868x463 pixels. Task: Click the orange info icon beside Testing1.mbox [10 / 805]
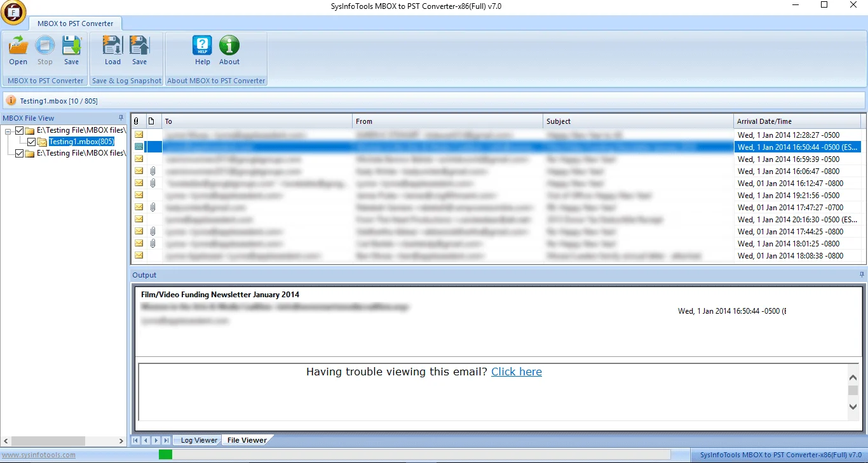[x=11, y=100]
